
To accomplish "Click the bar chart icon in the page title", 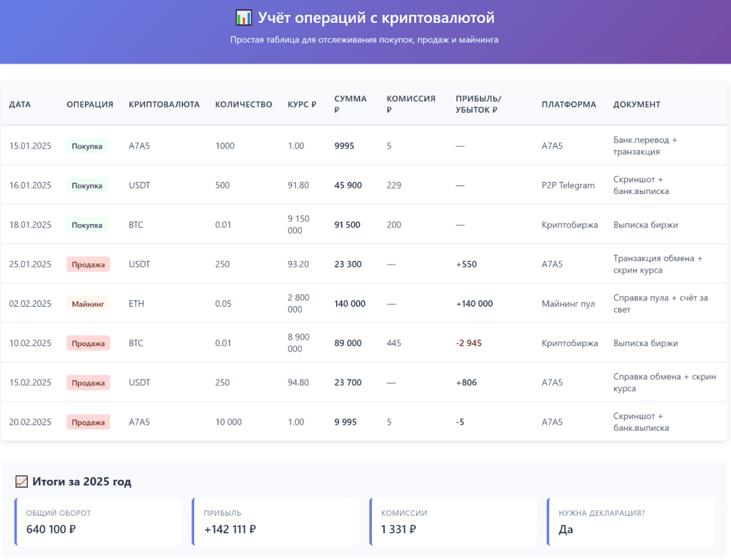I will pyautogui.click(x=243, y=18).
